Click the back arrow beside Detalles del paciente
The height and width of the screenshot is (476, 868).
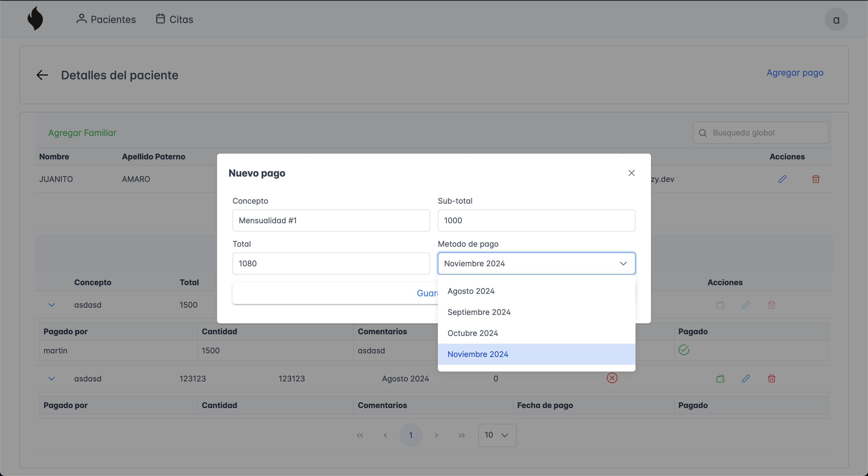tap(42, 75)
